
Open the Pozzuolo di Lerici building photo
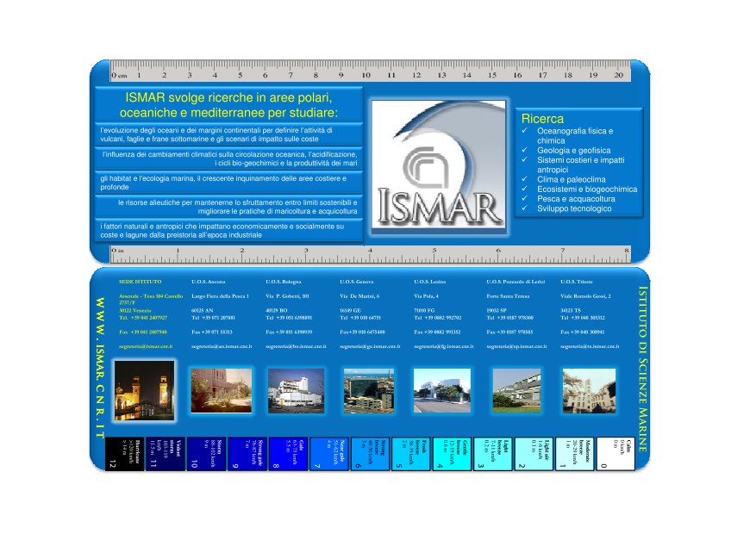coord(516,390)
